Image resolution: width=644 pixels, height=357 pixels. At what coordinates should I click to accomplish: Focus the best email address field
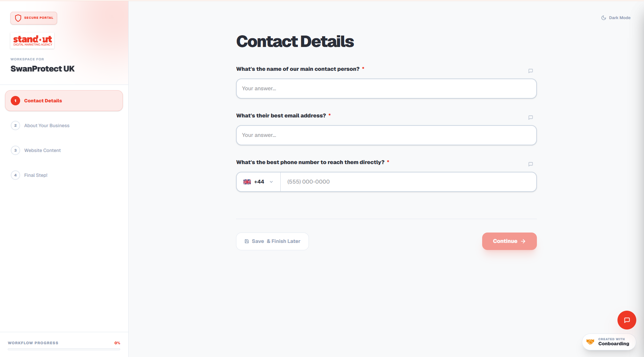(x=386, y=135)
